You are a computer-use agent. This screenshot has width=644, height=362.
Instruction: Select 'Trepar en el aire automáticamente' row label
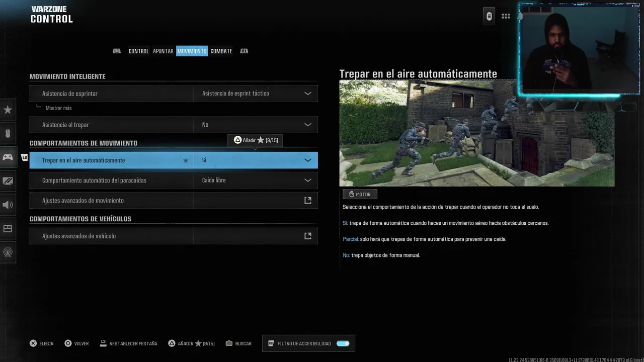[84, 160]
